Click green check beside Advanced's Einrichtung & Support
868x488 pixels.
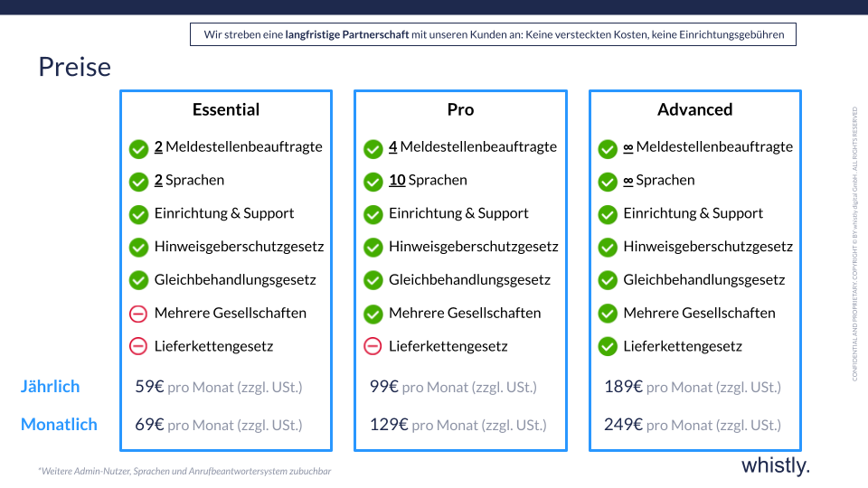[x=608, y=214]
